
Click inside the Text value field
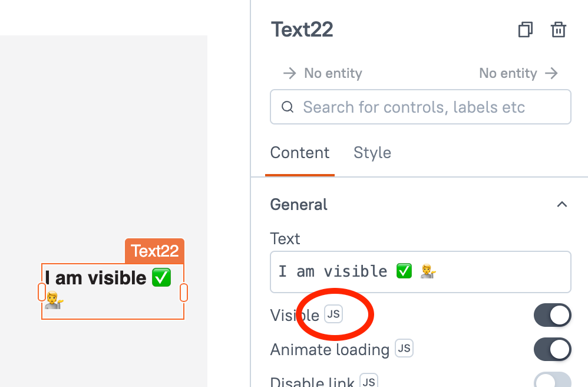pyautogui.click(x=420, y=271)
